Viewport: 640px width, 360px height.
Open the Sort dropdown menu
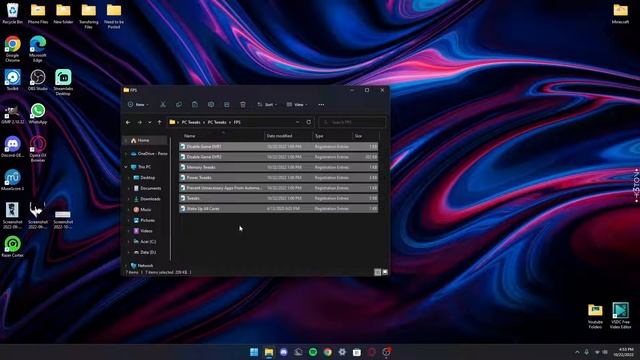pyautogui.click(x=267, y=104)
